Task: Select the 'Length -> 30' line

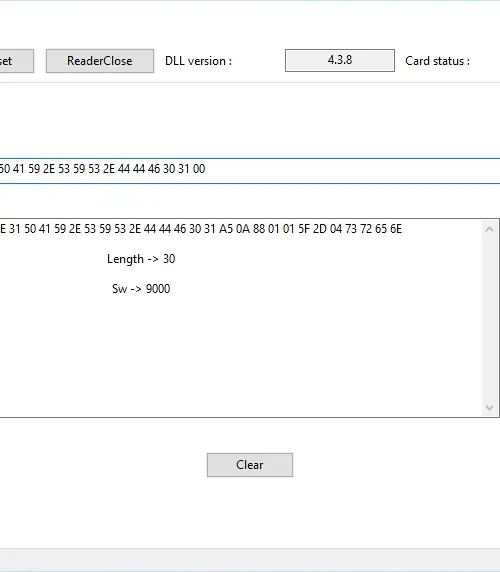Action: click(141, 259)
